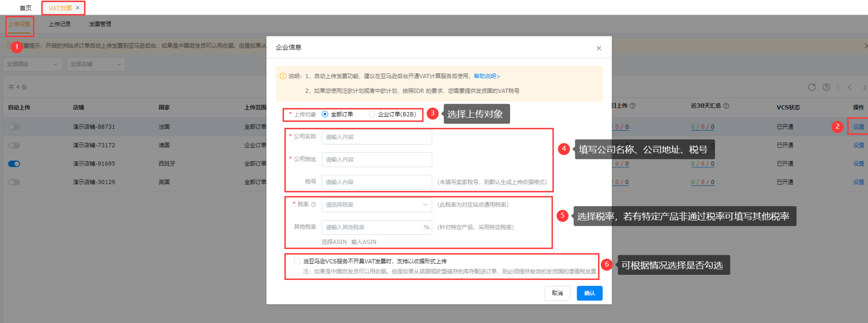Close the VAT发票 tab with X
The width and height of the screenshot is (868, 323).
[78, 8]
